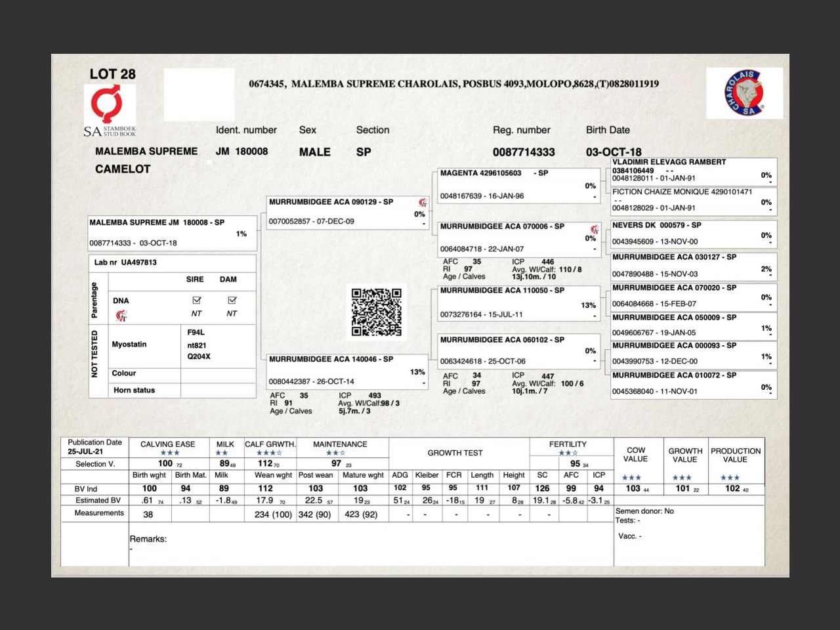Click the Cow Value star rating

[x=631, y=478]
